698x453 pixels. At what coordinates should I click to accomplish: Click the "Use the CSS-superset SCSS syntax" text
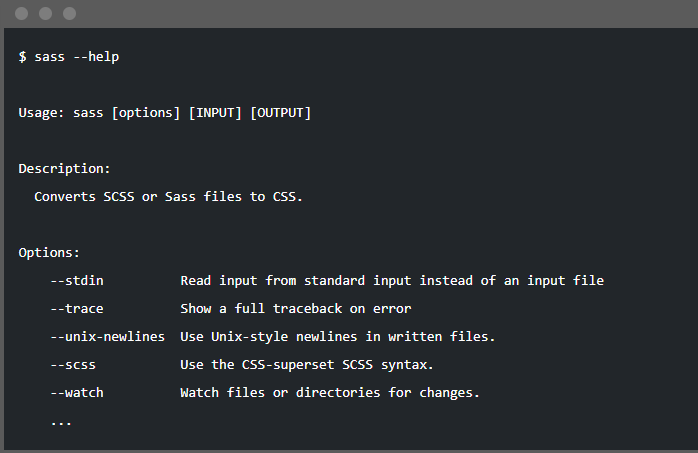(321, 365)
